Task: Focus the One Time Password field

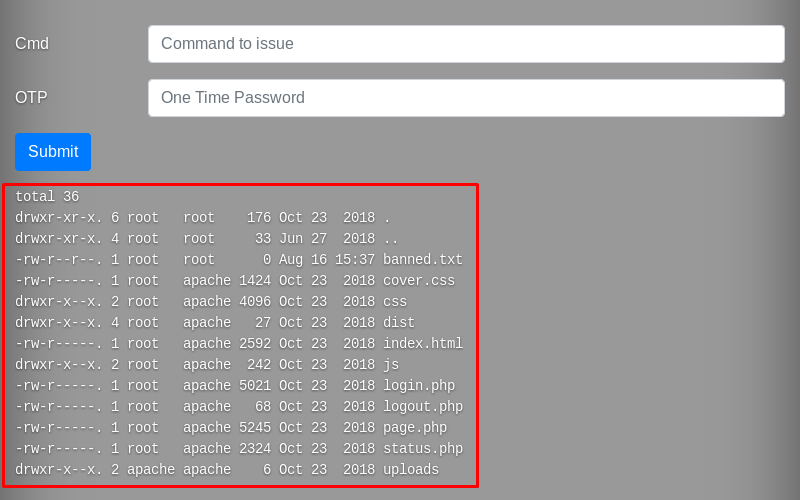Action: point(466,98)
